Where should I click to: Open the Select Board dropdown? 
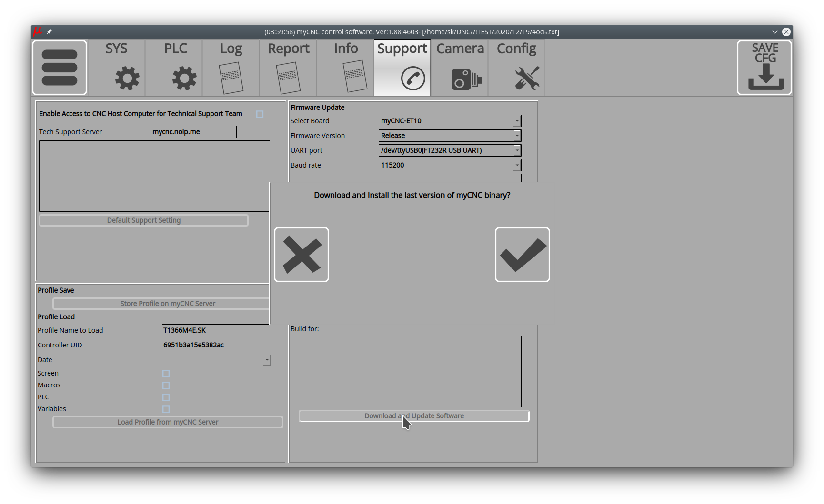[450, 121]
